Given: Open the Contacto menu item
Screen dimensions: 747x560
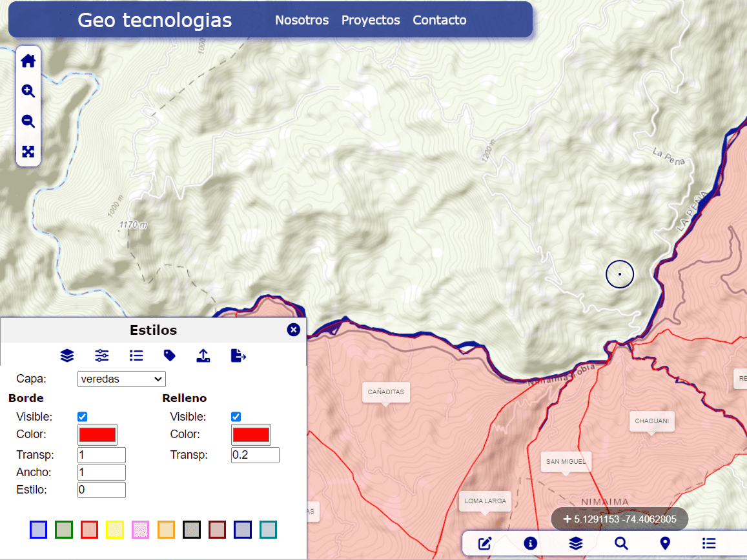Looking at the screenshot, I should click(x=439, y=20).
